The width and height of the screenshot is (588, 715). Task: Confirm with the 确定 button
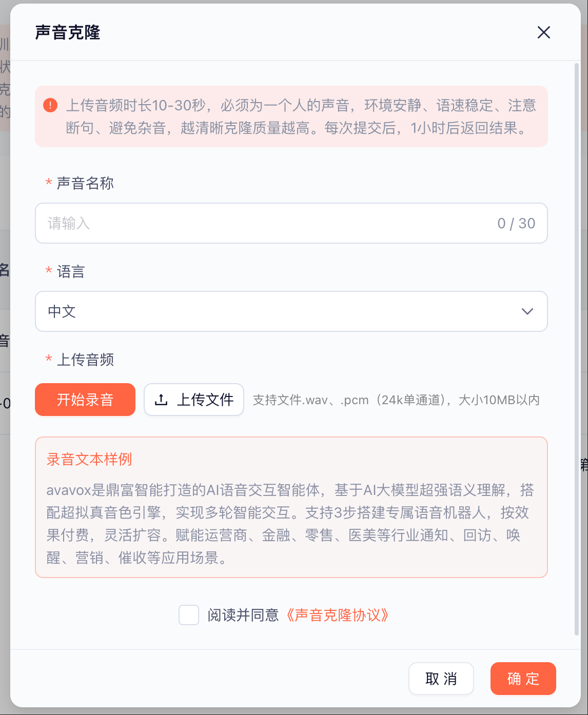[x=523, y=679]
